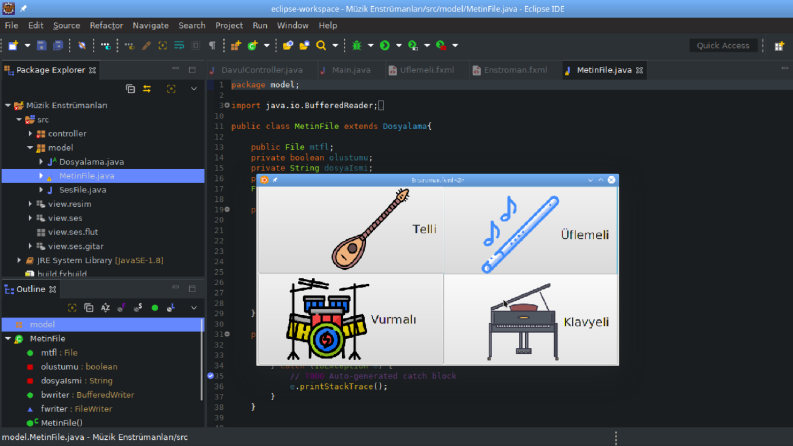
Task: Toggle alphabetical Sort in Outline toolbar
Action: (105, 307)
